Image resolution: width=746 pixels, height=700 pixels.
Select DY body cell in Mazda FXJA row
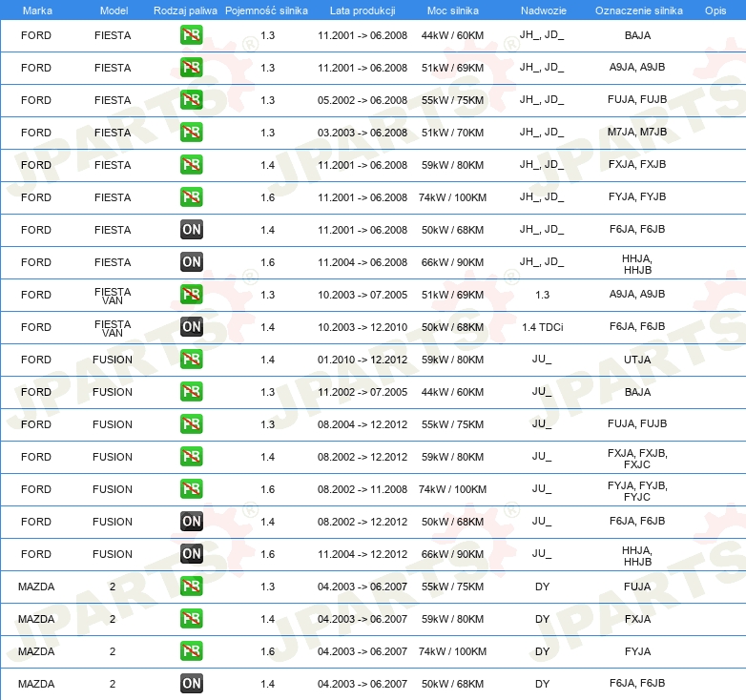tap(543, 619)
